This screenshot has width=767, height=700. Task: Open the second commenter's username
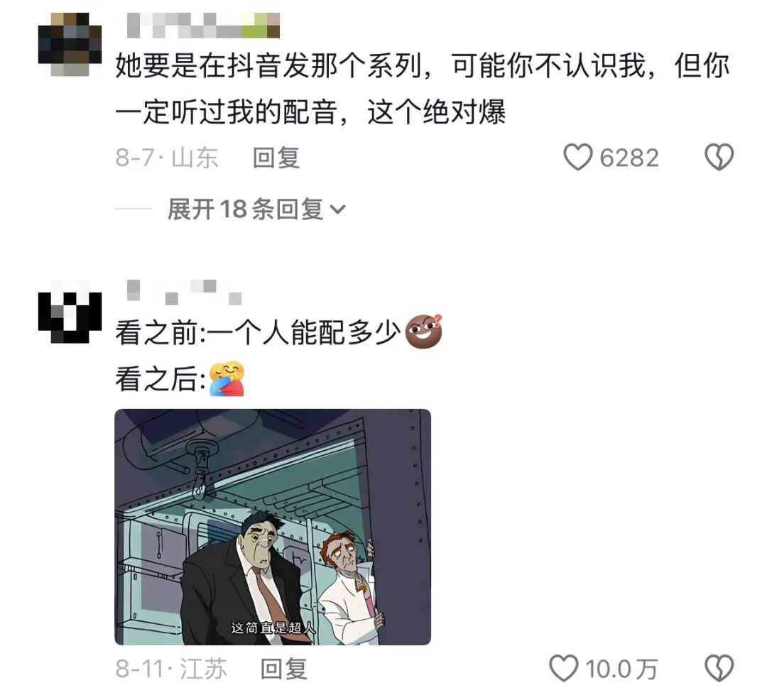(184, 292)
